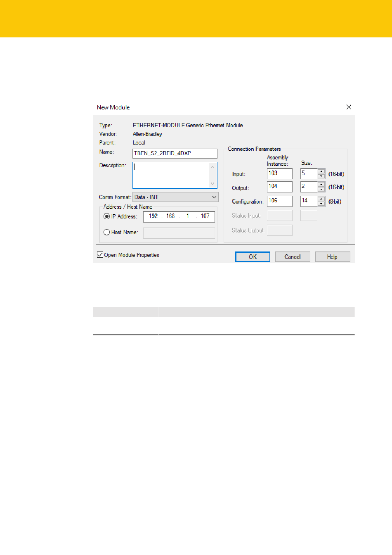
Task: Select the Host Name radio button
Action: point(106,232)
